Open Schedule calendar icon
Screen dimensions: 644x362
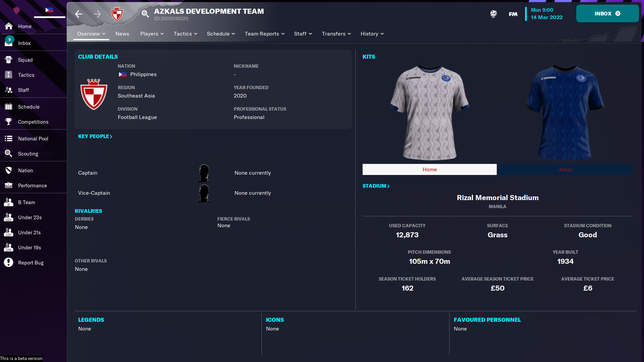pos(9,107)
